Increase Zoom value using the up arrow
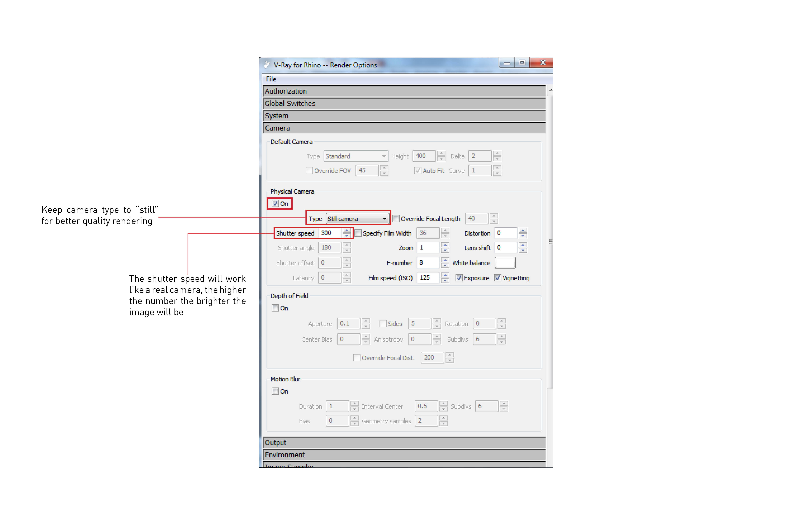The height and width of the screenshot is (525, 812). click(x=445, y=245)
